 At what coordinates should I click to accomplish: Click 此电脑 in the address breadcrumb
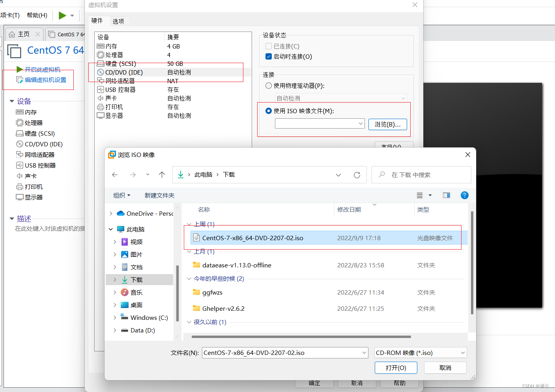203,174
